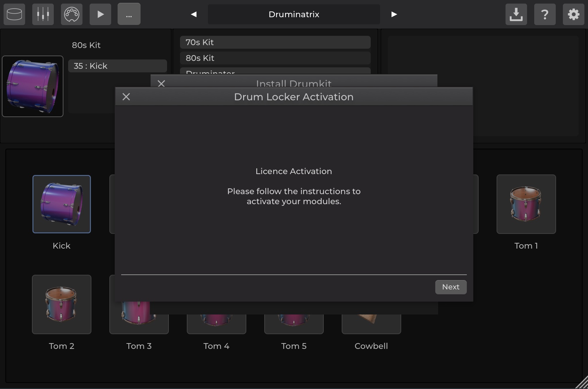Open settings with the gear icon

[x=574, y=14]
